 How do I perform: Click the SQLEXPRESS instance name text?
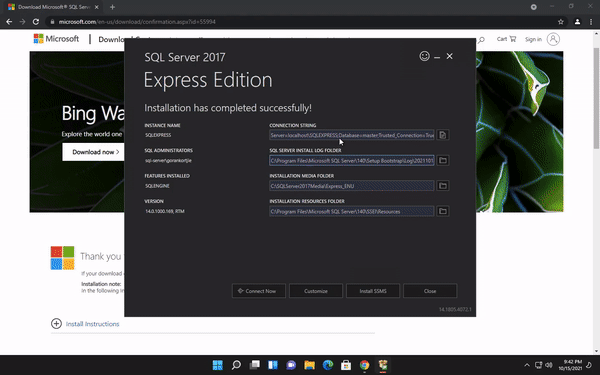pyautogui.click(x=158, y=135)
